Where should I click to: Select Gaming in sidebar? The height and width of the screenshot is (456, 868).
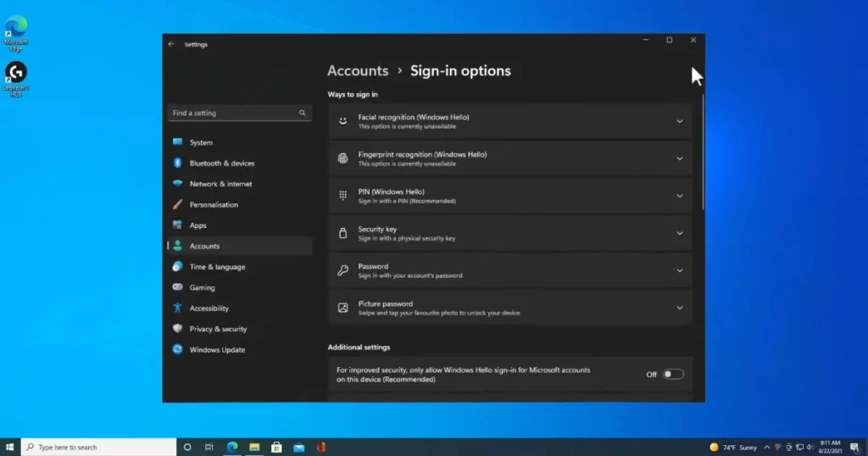click(240, 287)
